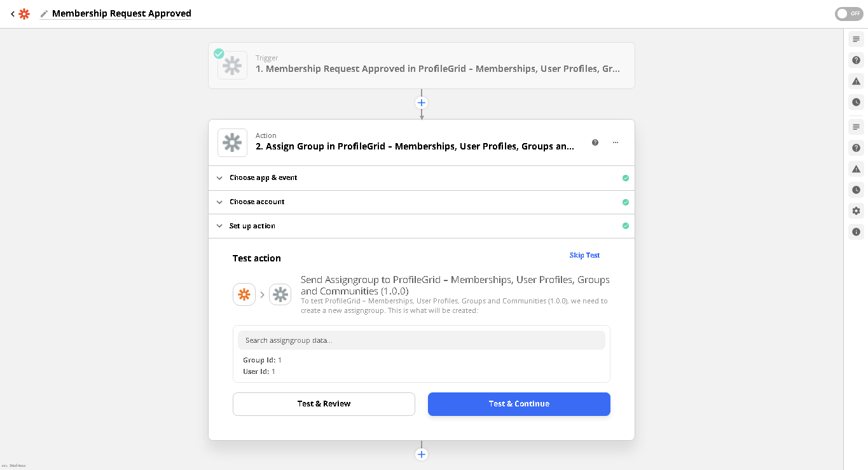Viewport: 868px width, 470px height.
Task: Add a step between trigger and action
Action: tap(421, 102)
